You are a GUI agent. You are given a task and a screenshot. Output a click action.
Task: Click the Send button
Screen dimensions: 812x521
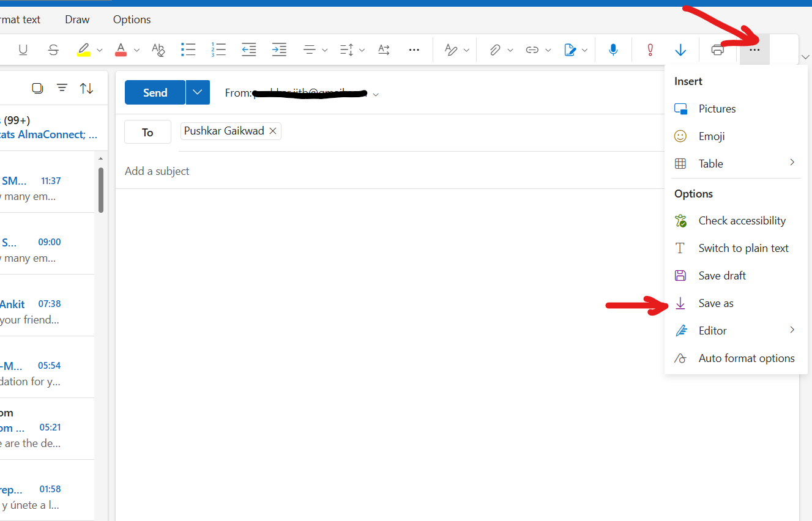click(155, 92)
